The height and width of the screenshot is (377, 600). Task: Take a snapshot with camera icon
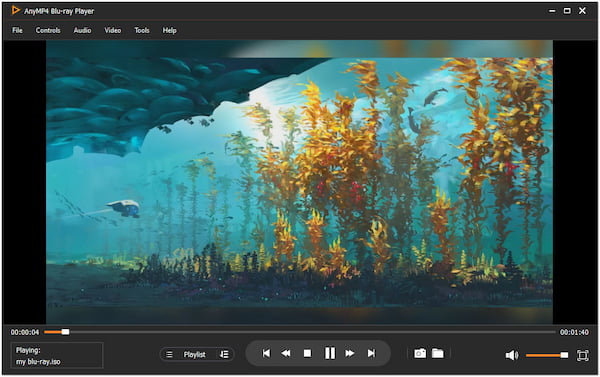tap(420, 353)
